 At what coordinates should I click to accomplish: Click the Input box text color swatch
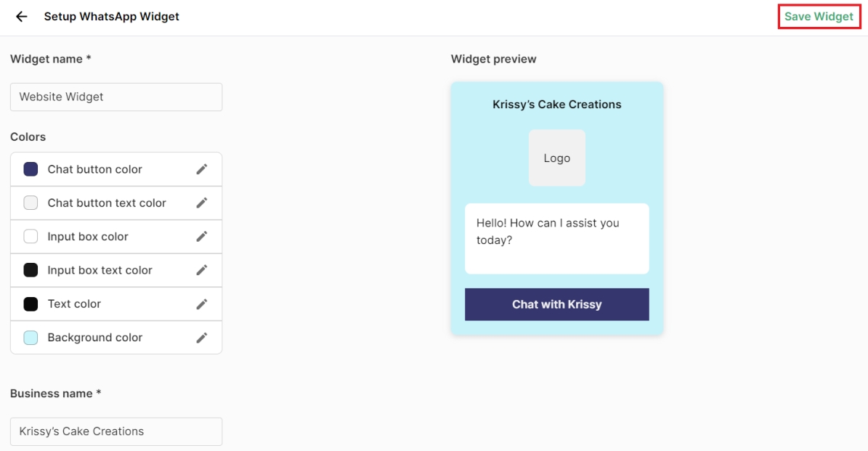31,270
